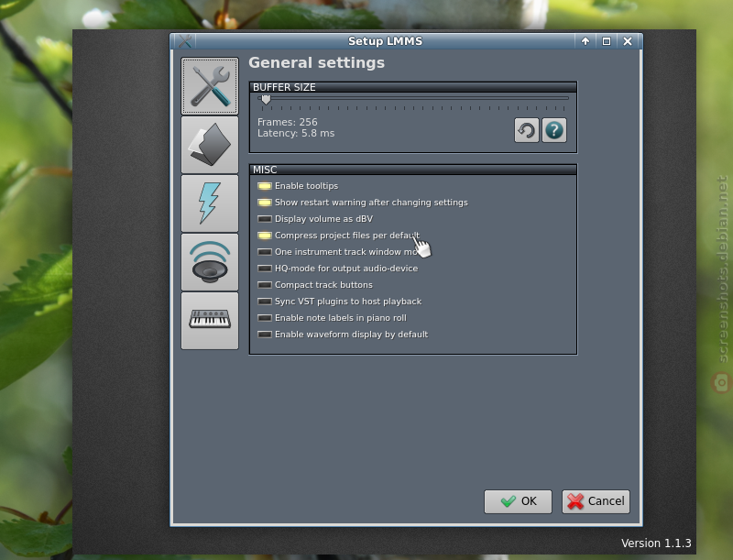
Task: Confirm settings with OK button
Action: click(x=518, y=501)
